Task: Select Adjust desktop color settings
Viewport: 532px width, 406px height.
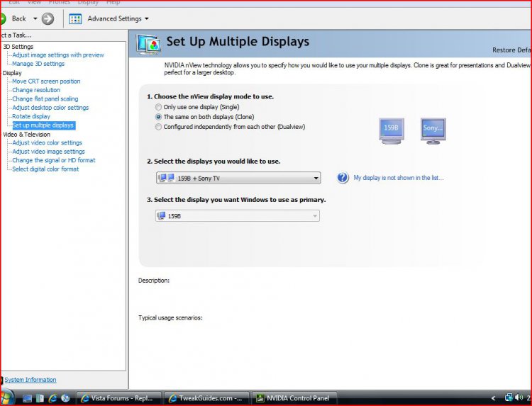Action: [x=50, y=108]
